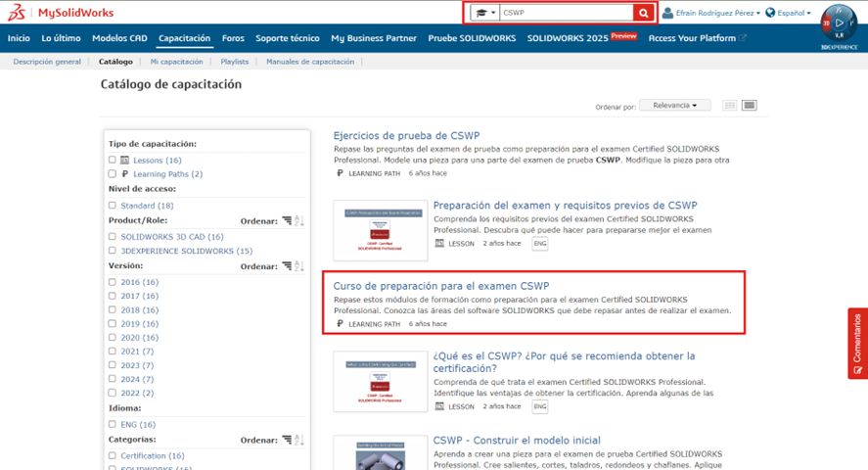The width and height of the screenshot is (868, 470).
Task: Click learning path icon under Ejercicios de prueba
Action: click(340, 173)
